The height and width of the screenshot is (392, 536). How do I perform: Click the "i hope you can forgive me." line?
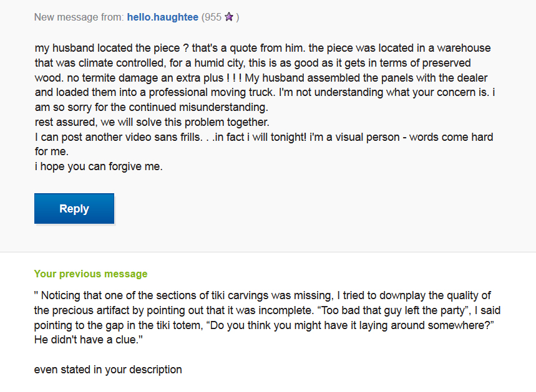tap(99, 166)
